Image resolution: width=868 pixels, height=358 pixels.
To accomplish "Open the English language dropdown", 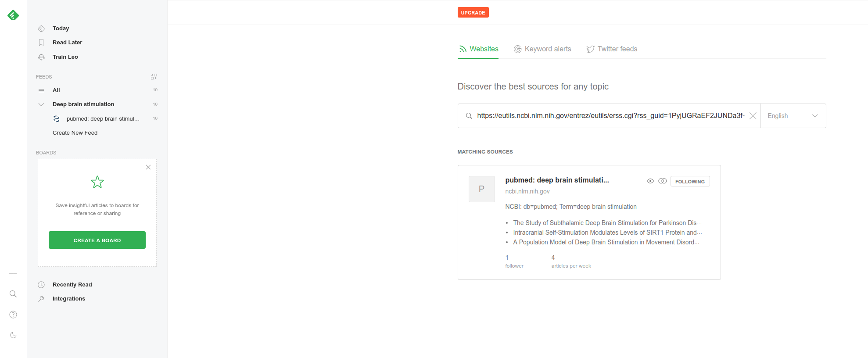I will coord(793,116).
